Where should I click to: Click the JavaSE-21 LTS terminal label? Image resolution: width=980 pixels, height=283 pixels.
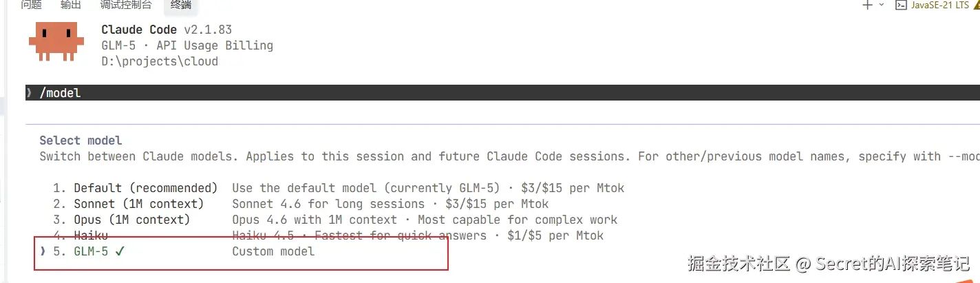(940, 5)
